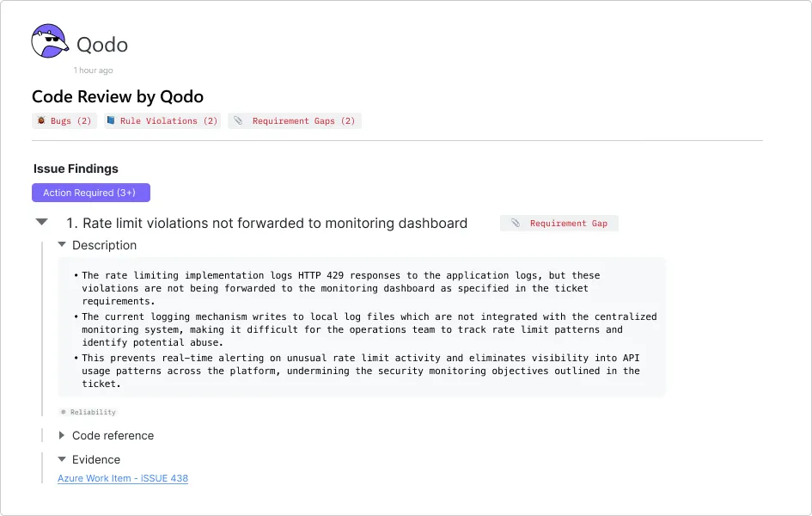The image size is (812, 516).
Task: Click the bug icon in Bugs badge
Action: (x=40, y=121)
